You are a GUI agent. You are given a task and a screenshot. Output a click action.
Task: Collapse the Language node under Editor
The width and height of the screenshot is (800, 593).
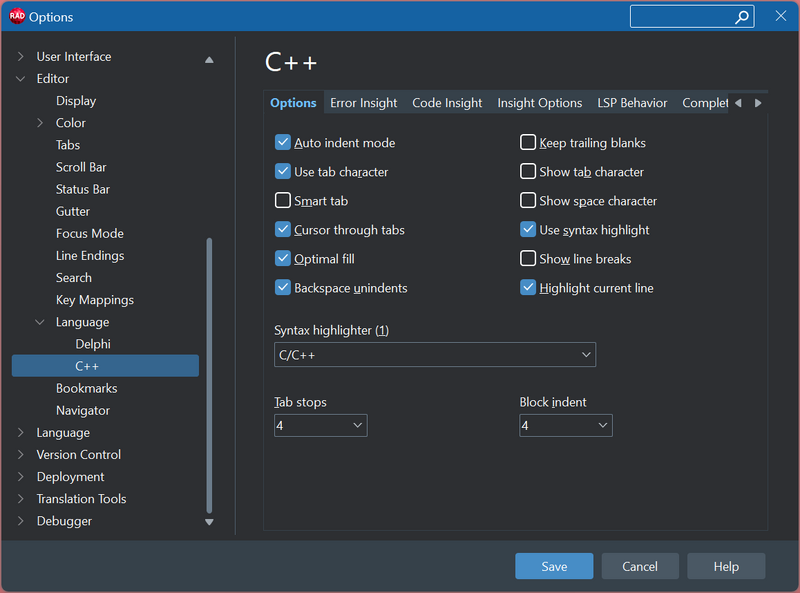(x=40, y=322)
